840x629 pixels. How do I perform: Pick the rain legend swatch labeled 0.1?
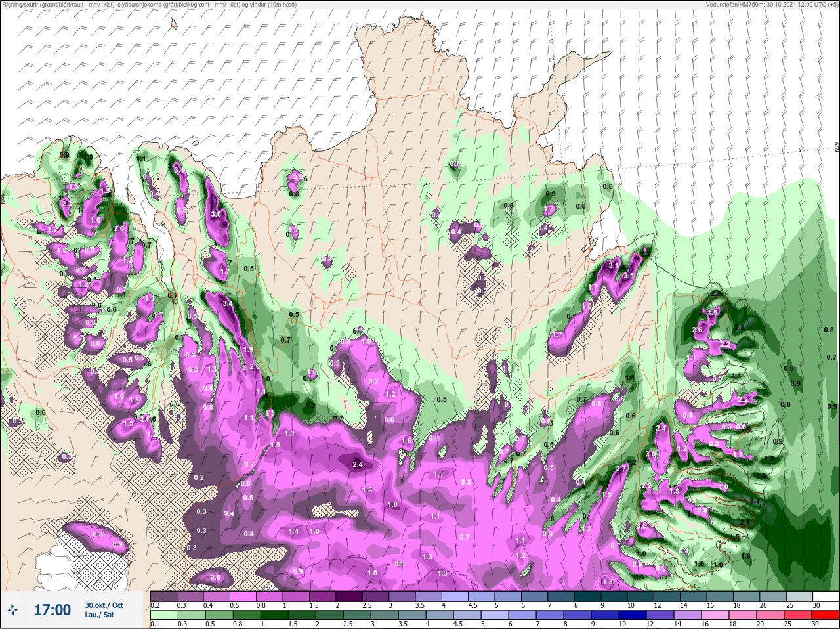click(x=163, y=615)
